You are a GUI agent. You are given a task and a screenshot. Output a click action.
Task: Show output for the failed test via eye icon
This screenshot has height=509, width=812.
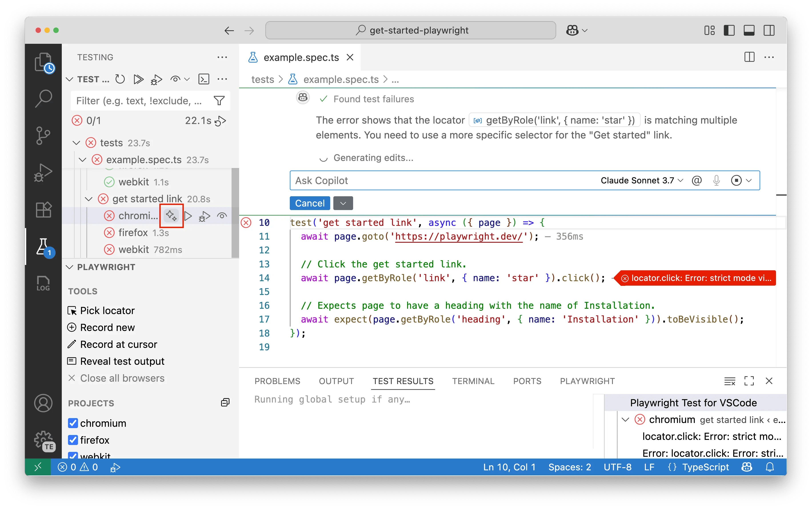click(222, 215)
